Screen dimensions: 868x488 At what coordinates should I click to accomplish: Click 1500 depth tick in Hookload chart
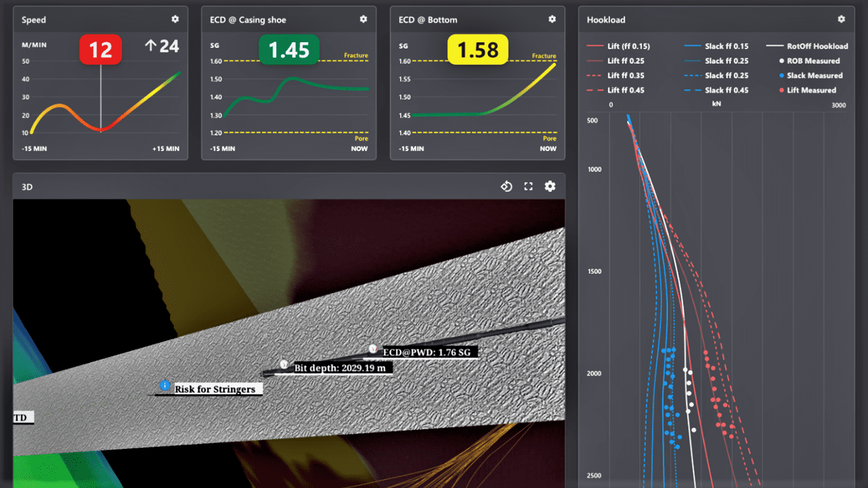coord(594,271)
